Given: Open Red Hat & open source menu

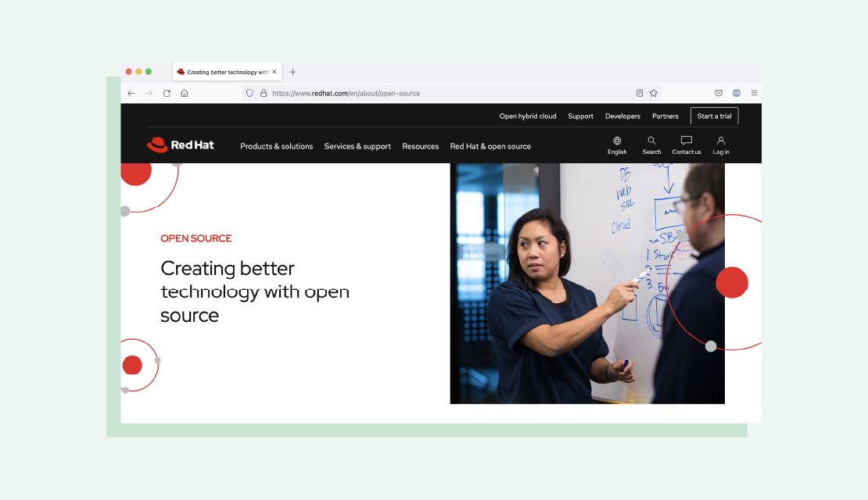Looking at the screenshot, I should click(x=490, y=146).
